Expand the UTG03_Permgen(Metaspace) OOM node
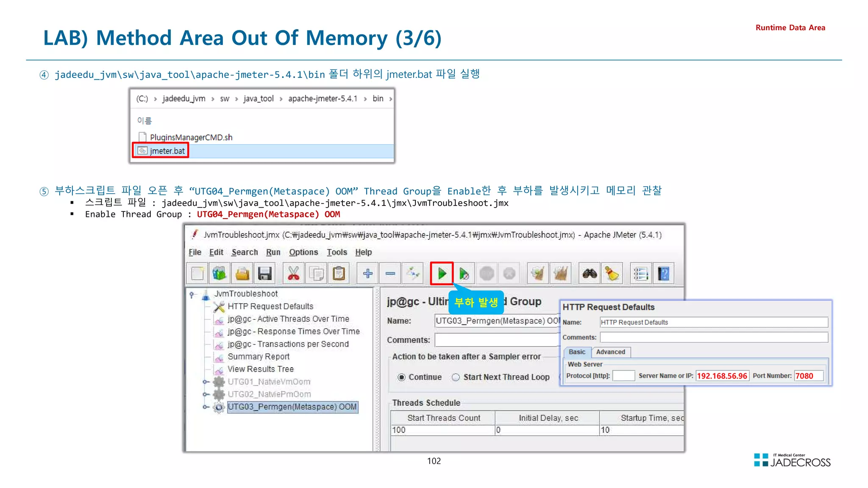Screen dimensions: 868x488 click(x=206, y=407)
